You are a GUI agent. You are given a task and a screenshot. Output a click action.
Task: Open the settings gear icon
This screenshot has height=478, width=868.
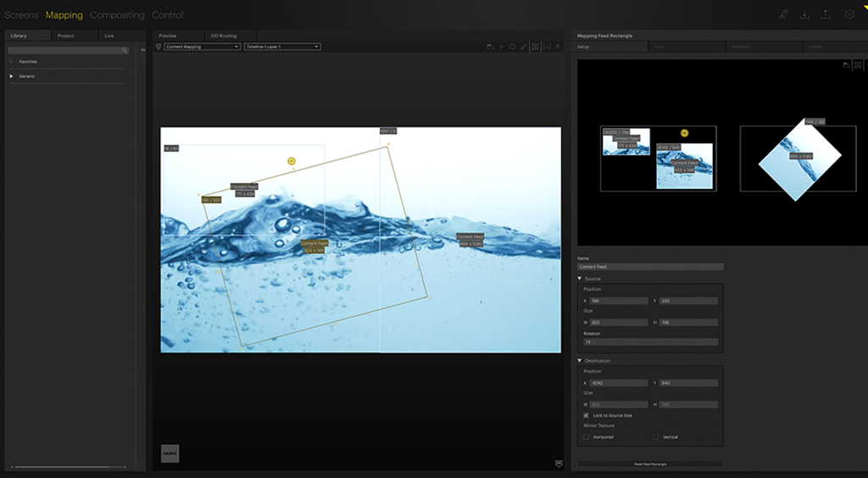(x=849, y=14)
